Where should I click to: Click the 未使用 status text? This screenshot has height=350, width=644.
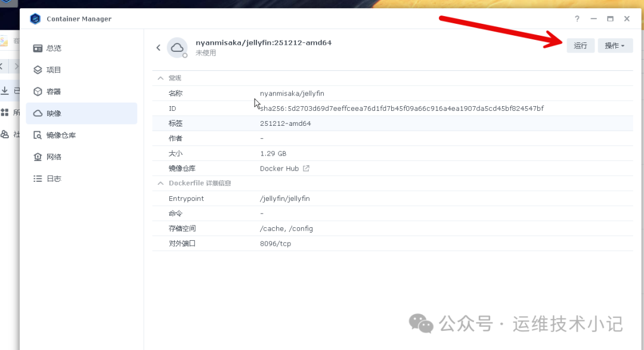click(206, 53)
